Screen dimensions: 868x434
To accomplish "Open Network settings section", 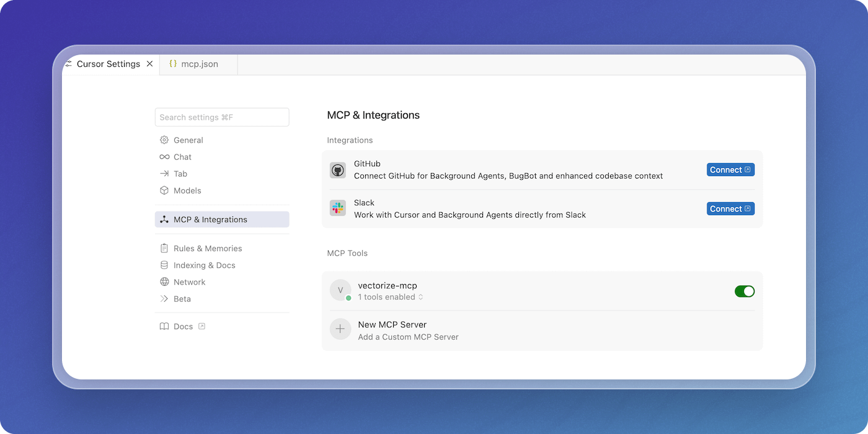I will [222, 281].
